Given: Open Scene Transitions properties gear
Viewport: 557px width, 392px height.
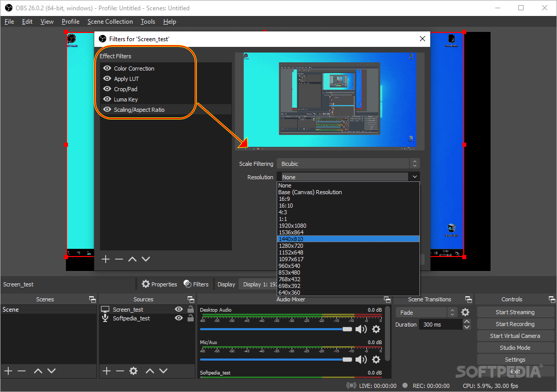Looking at the screenshot, I should tap(465, 312).
